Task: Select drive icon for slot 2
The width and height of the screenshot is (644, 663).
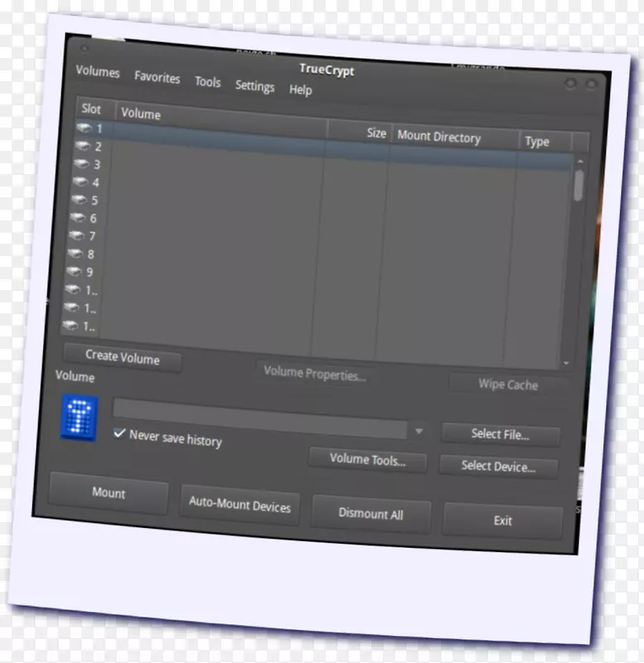Action: click(x=83, y=146)
